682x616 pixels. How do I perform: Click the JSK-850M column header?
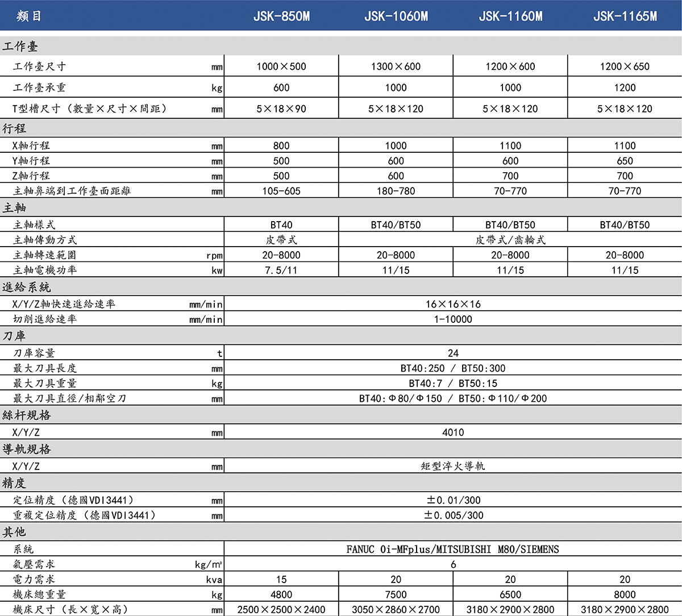coord(281,16)
